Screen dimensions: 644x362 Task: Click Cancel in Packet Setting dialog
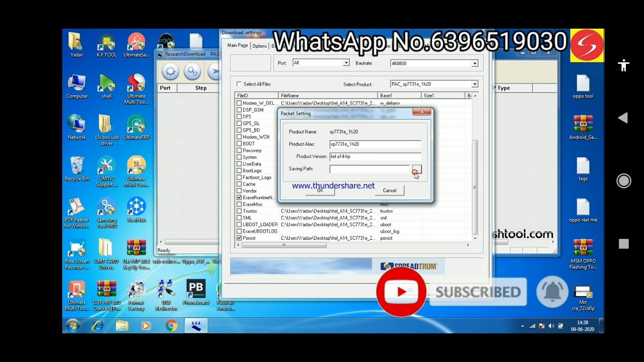389,191
